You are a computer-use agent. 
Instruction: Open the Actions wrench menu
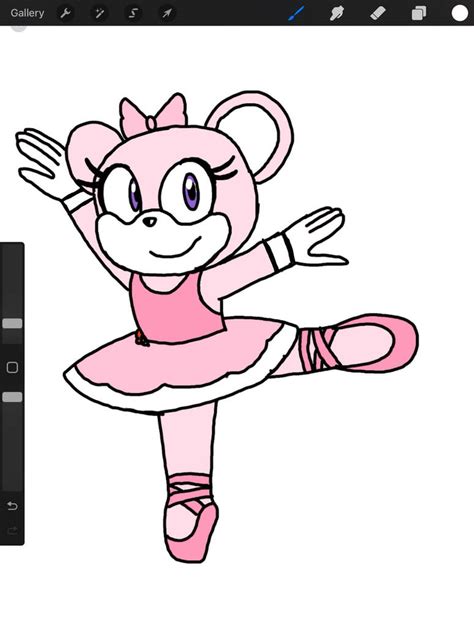65,13
